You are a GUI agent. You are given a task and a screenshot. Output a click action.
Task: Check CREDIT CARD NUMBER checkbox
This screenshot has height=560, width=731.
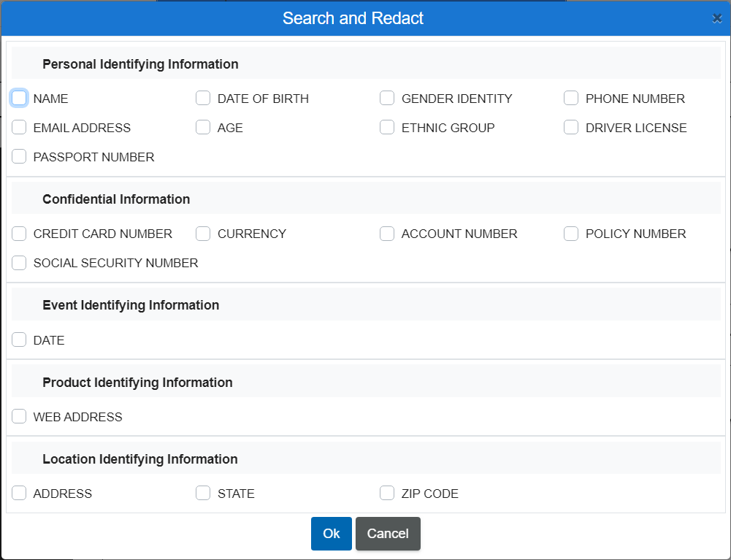click(x=19, y=234)
